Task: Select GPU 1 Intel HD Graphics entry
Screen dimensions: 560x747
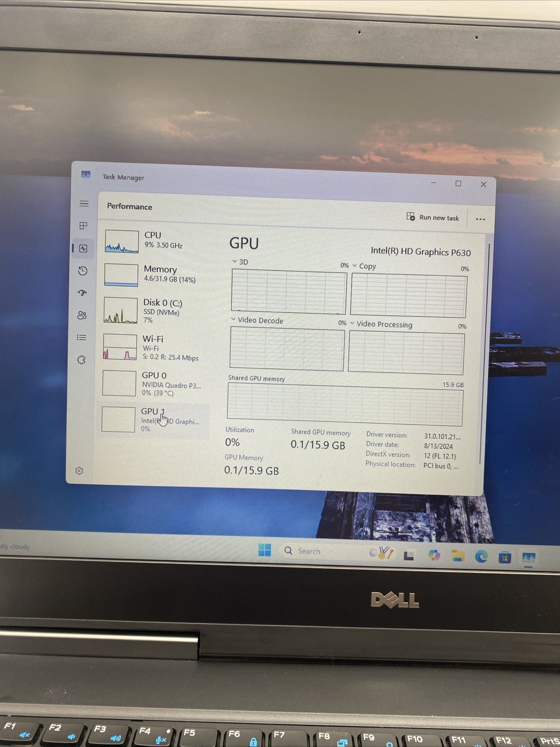Action: 153,420
